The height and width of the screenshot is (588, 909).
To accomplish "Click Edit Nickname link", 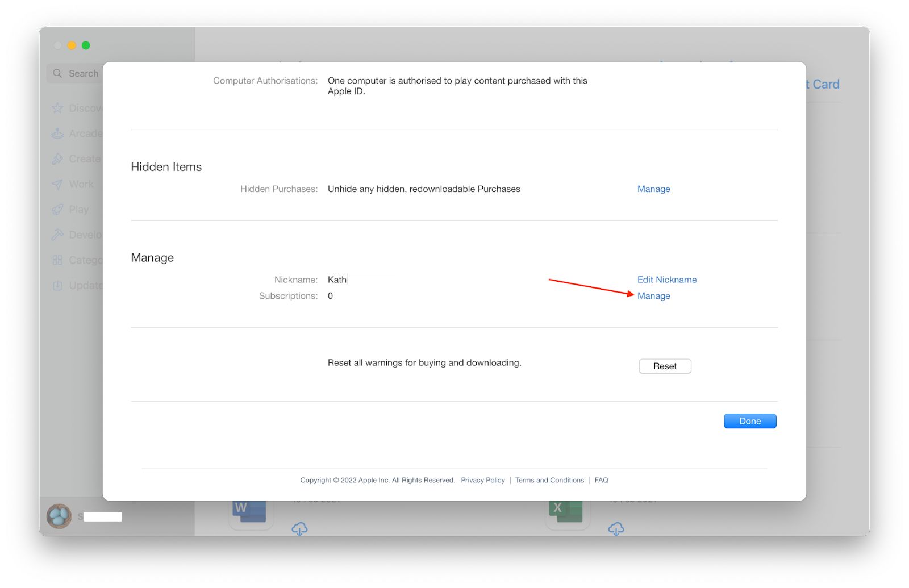I will point(666,280).
